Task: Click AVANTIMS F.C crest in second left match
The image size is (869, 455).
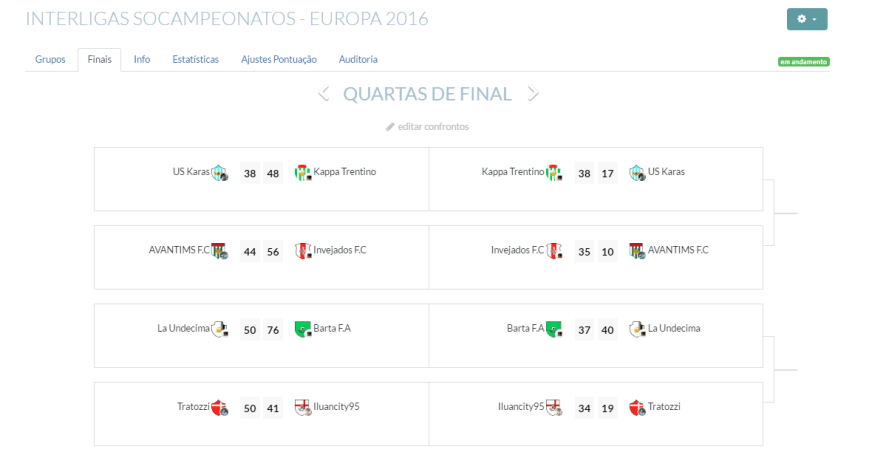Action: pyautogui.click(x=219, y=251)
